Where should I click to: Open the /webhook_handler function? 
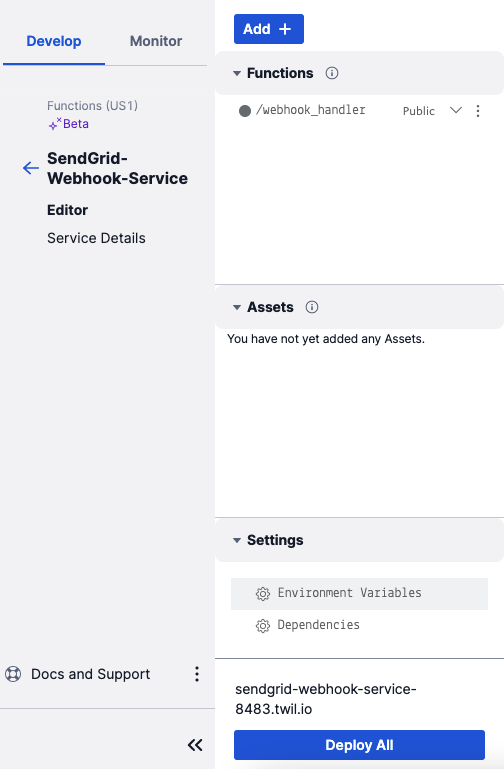tap(310, 110)
